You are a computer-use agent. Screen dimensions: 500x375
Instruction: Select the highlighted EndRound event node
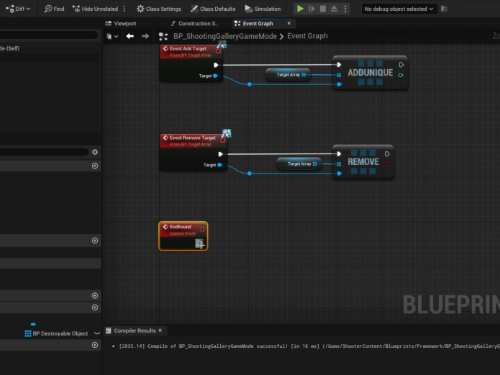pyautogui.click(x=183, y=236)
